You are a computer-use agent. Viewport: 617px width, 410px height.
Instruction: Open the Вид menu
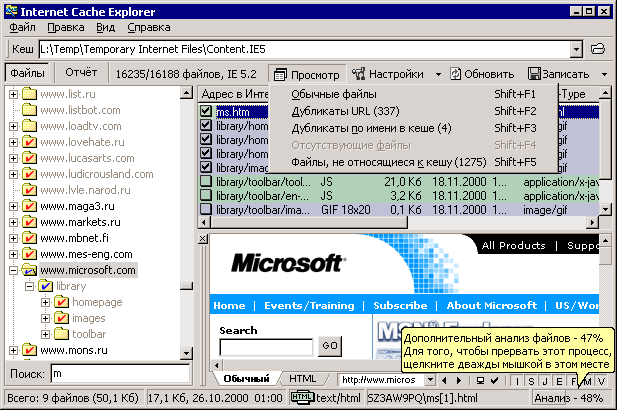(x=106, y=28)
